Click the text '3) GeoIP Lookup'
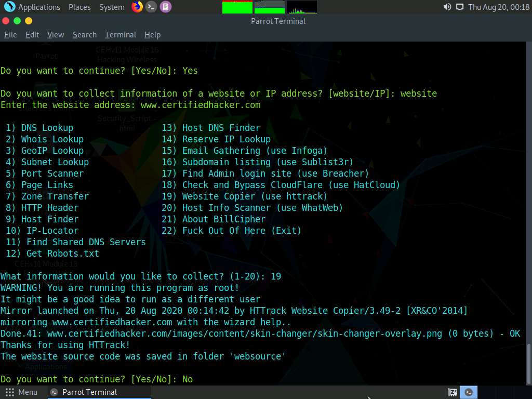 pos(45,151)
